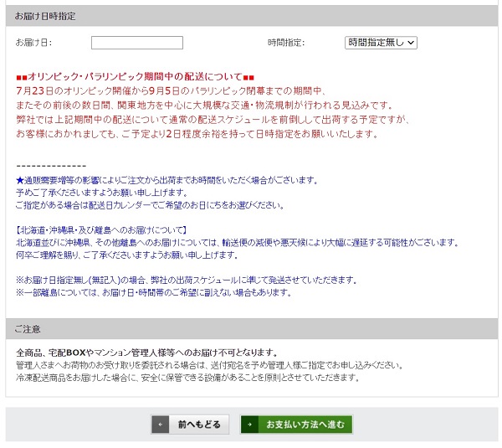Select the ご注意 section header
Screen dimensions: 502x448
click(28, 328)
